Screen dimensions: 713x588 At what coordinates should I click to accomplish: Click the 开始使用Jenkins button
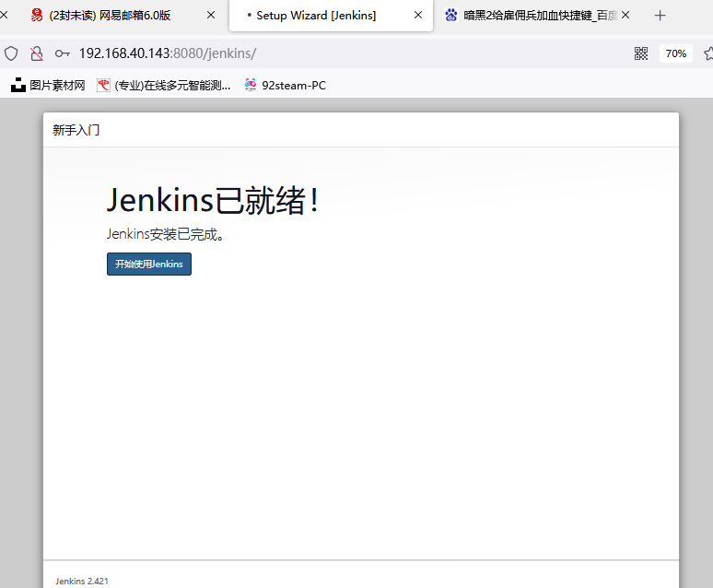point(149,264)
